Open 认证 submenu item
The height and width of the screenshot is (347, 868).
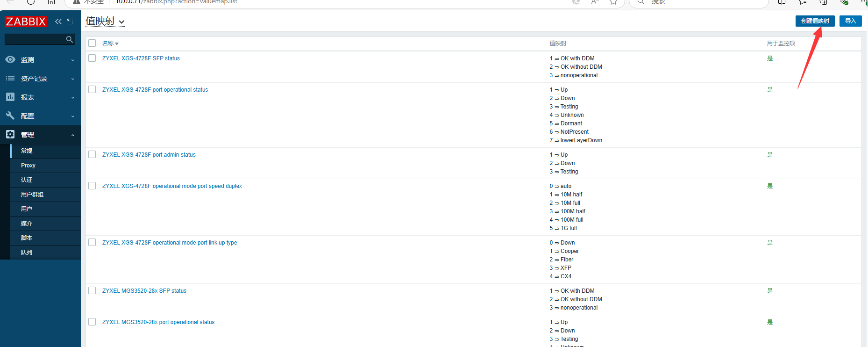tap(45, 180)
